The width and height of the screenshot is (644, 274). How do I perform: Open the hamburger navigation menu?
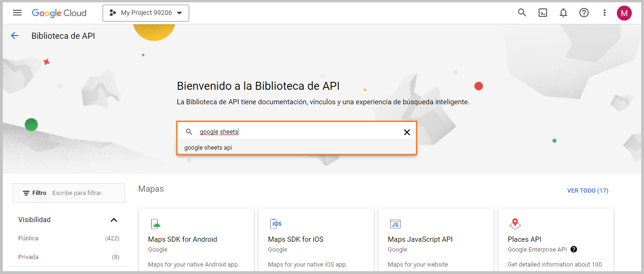coord(17,13)
